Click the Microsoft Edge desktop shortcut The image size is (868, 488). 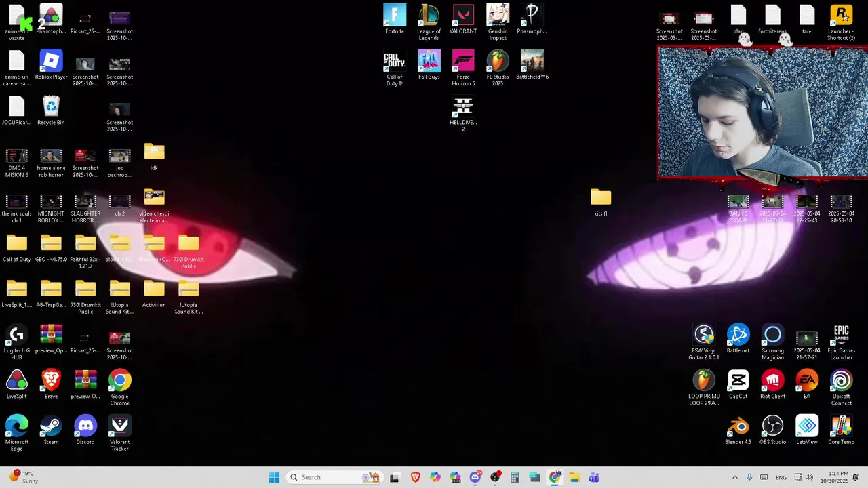pos(17,434)
